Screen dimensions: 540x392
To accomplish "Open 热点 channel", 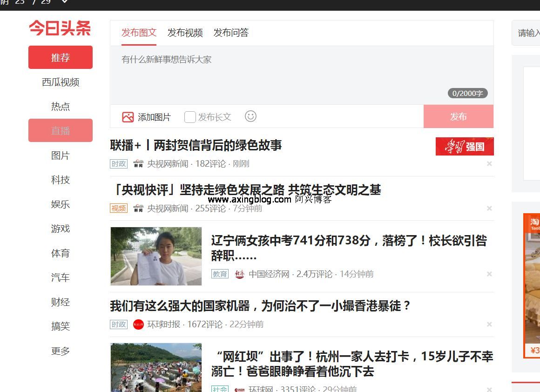I will 60,107.
